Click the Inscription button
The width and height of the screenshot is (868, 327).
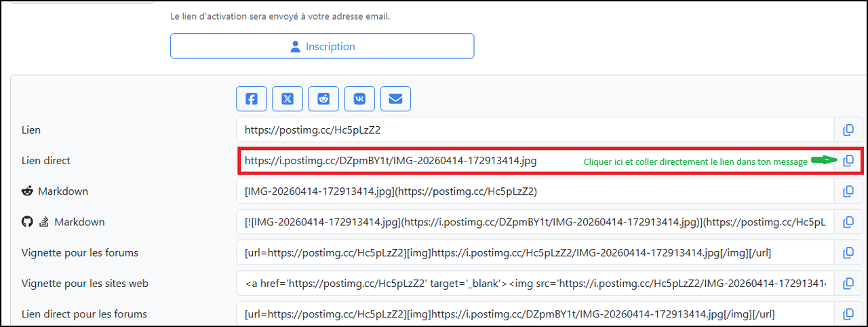[x=322, y=46]
